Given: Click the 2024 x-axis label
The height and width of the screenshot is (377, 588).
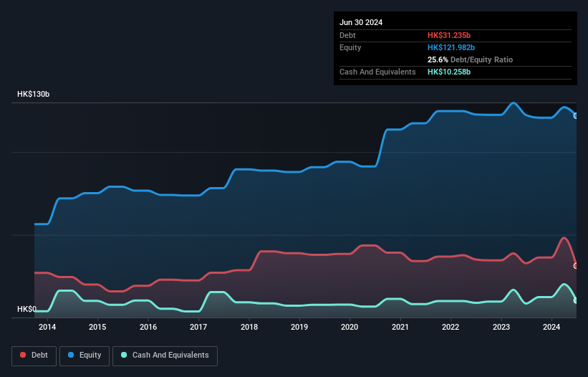Looking at the screenshot, I should pos(551,327).
